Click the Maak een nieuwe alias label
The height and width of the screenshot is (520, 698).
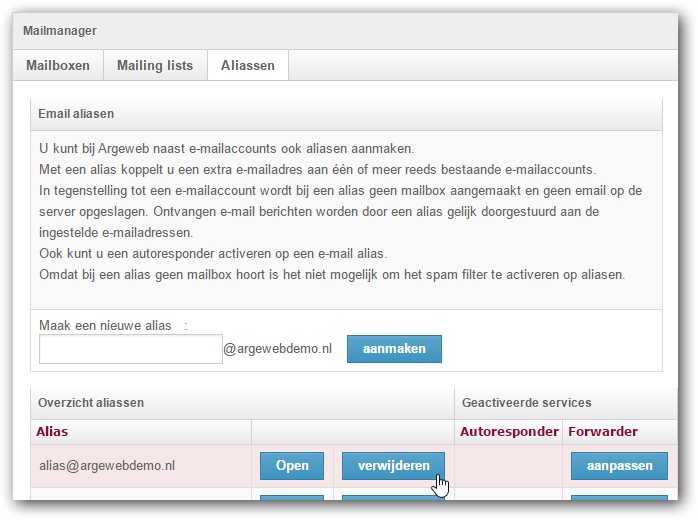coord(105,325)
